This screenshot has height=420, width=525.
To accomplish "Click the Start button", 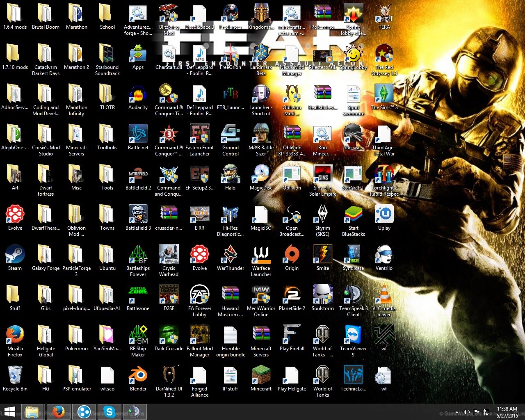I will click(x=9, y=411).
